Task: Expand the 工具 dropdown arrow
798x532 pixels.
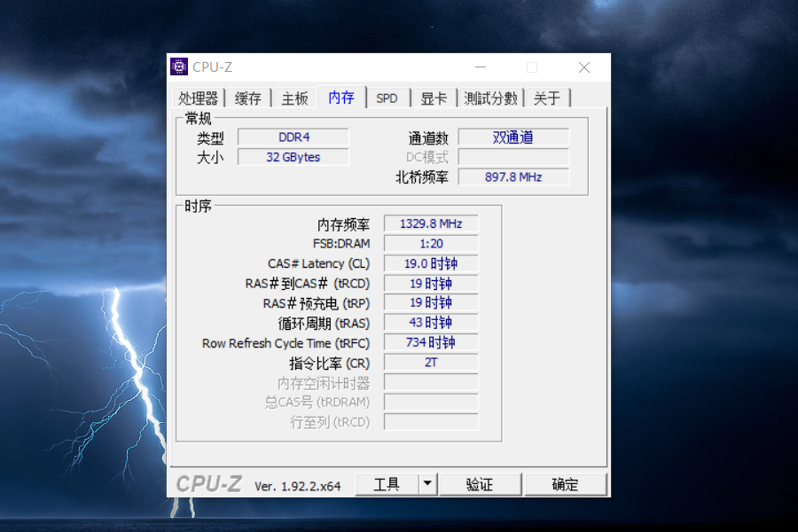Action: (x=428, y=484)
